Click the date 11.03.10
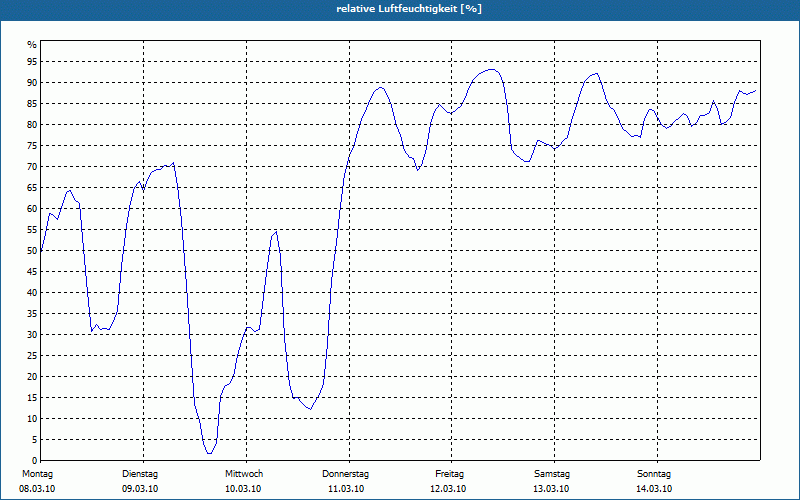Viewport: 800px width, 500px height. (346, 489)
